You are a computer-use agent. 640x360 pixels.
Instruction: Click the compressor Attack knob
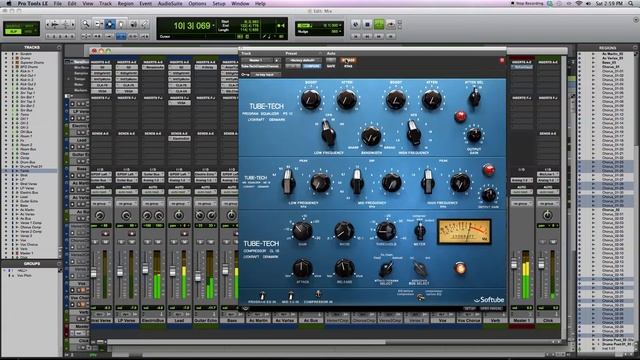tap(302, 268)
